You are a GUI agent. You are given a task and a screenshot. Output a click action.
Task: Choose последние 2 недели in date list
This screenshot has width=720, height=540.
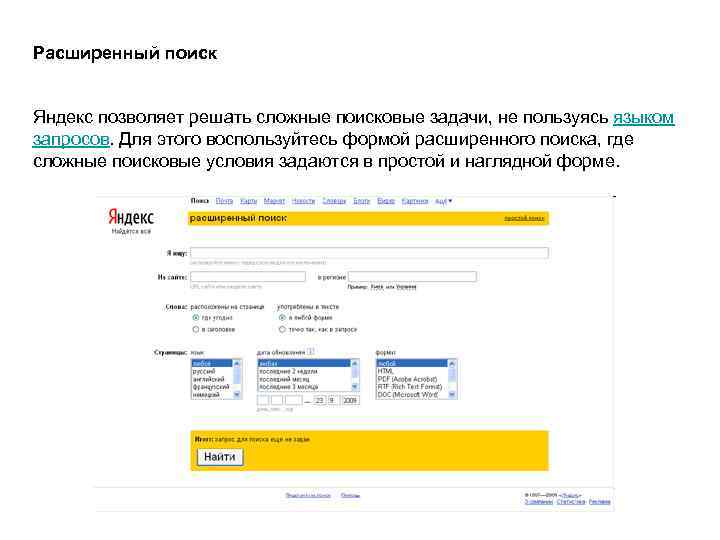point(304,371)
